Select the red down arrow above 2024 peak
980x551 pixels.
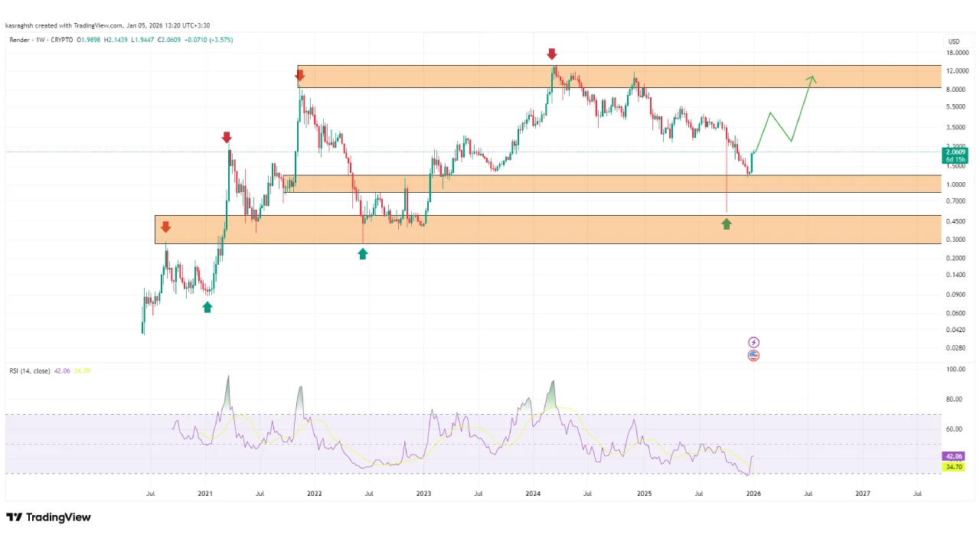552,54
